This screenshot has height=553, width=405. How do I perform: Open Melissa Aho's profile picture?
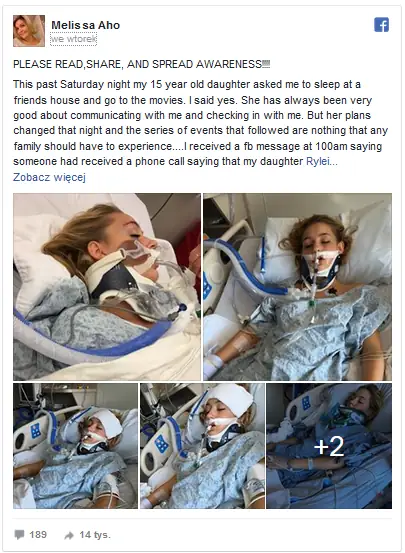pyautogui.click(x=29, y=31)
